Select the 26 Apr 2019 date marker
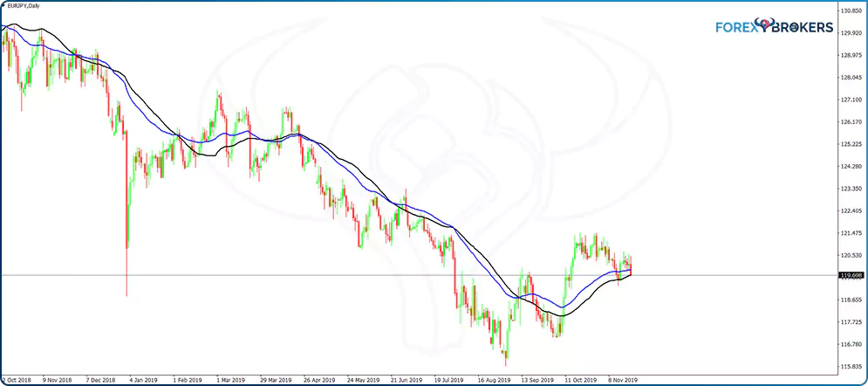This screenshot has height=386, width=868. tap(318, 381)
